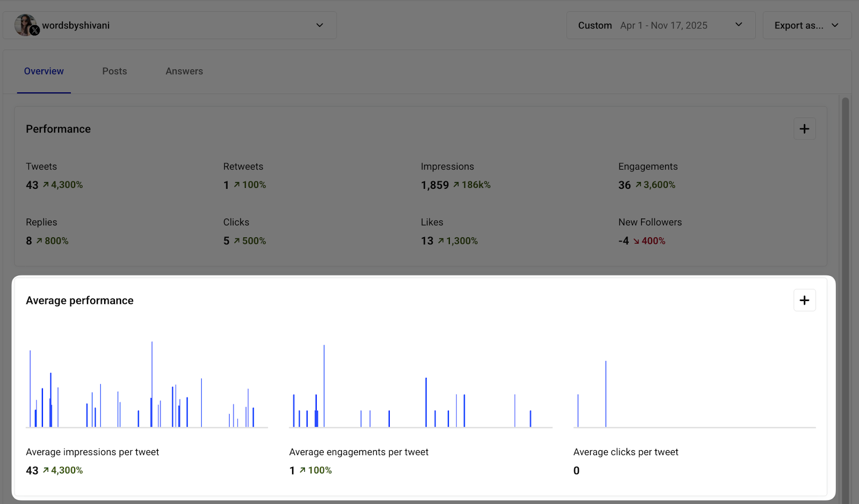Image resolution: width=859 pixels, height=504 pixels.
Task: Click the Tweets metric showing 43
Action: [x=32, y=185]
